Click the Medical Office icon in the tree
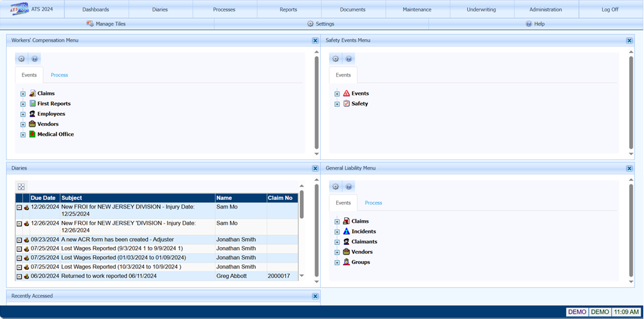This screenshot has width=644, height=319. [32, 135]
